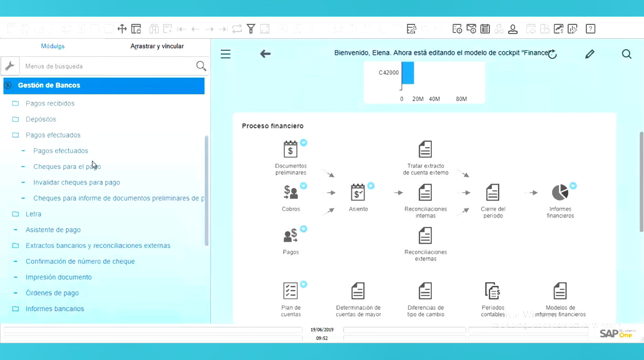
Task: Click the pencil edit icon
Action: click(x=590, y=54)
